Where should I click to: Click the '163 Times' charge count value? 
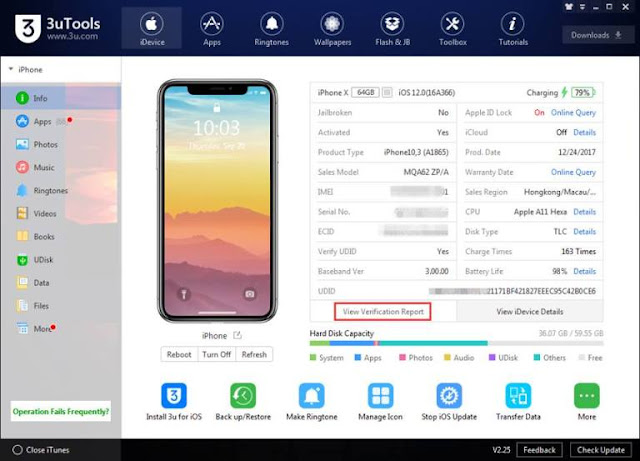pos(578,251)
